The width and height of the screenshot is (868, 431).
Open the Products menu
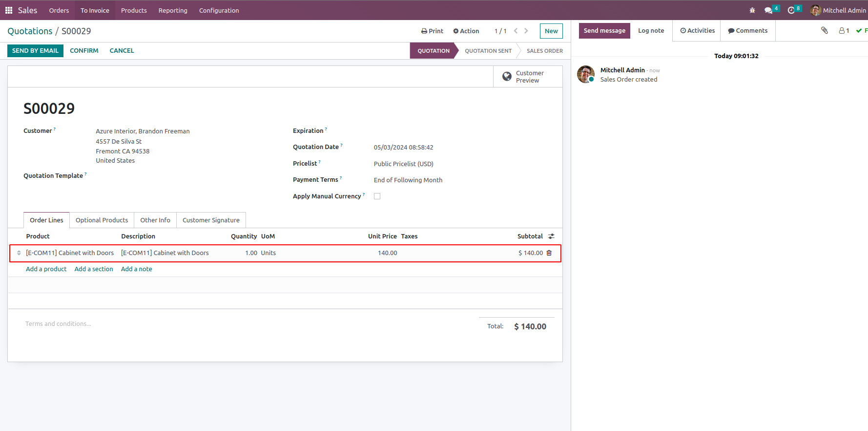pyautogui.click(x=134, y=10)
